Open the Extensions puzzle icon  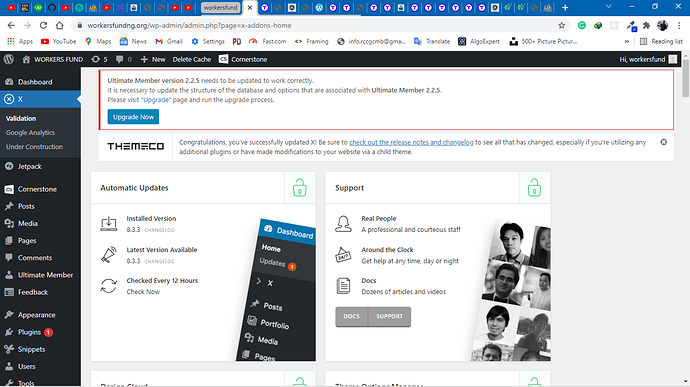646,26
